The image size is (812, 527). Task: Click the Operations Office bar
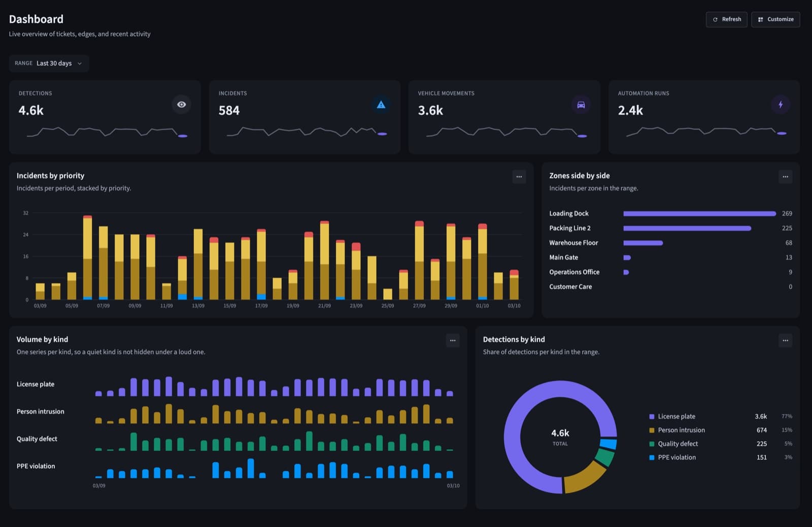[626, 273]
